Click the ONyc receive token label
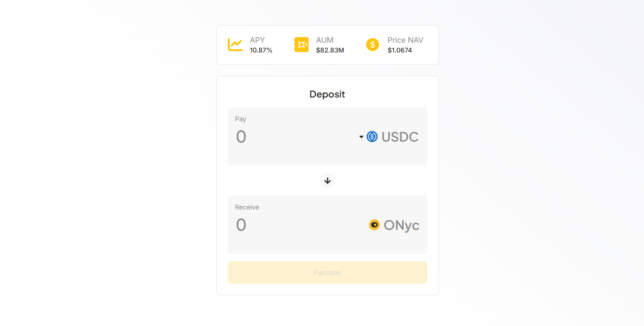Viewport: 644px width, 326px height. click(x=401, y=225)
